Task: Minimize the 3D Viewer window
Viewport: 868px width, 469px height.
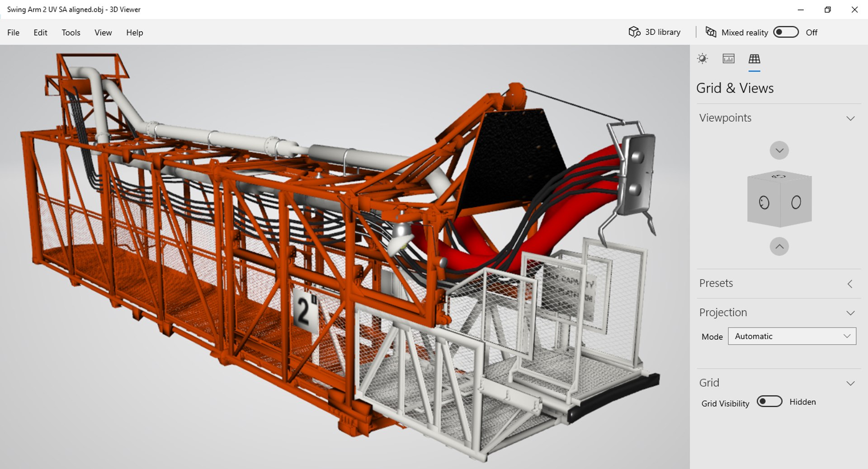Action: (801, 9)
